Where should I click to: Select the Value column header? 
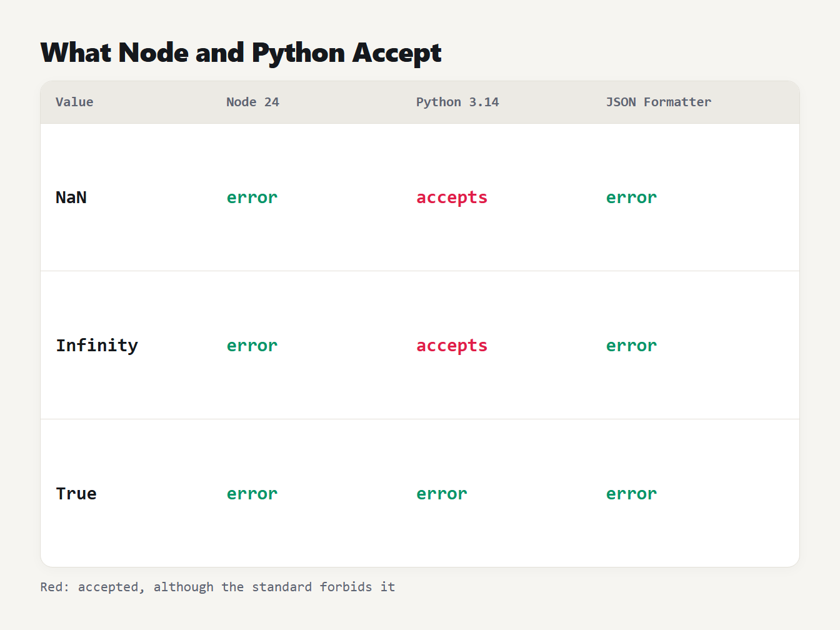click(x=74, y=102)
